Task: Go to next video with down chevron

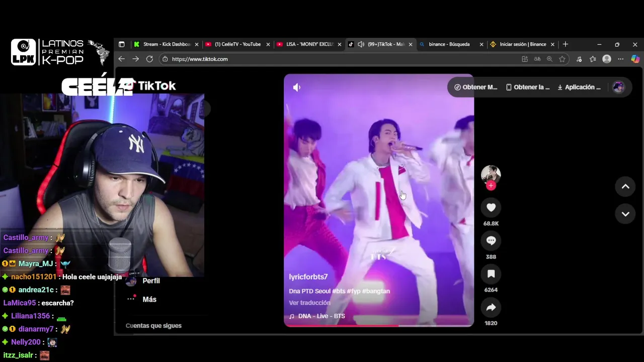Action: pyautogui.click(x=625, y=214)
